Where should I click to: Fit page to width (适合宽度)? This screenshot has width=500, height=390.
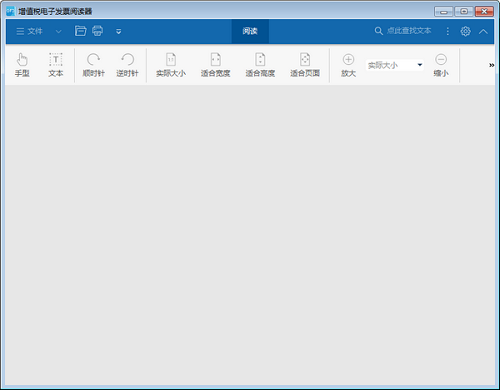pyautogui.click(x=216, y=65)
